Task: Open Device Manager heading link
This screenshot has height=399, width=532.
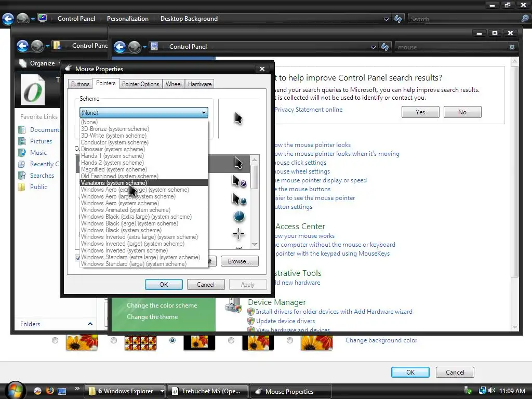Action: pos(277,302)
